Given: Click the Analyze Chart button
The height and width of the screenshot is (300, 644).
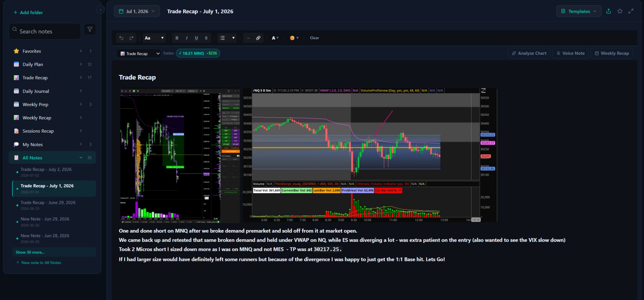Looking at the screenshot, I should pyautogui.click(x=529, y=53).
